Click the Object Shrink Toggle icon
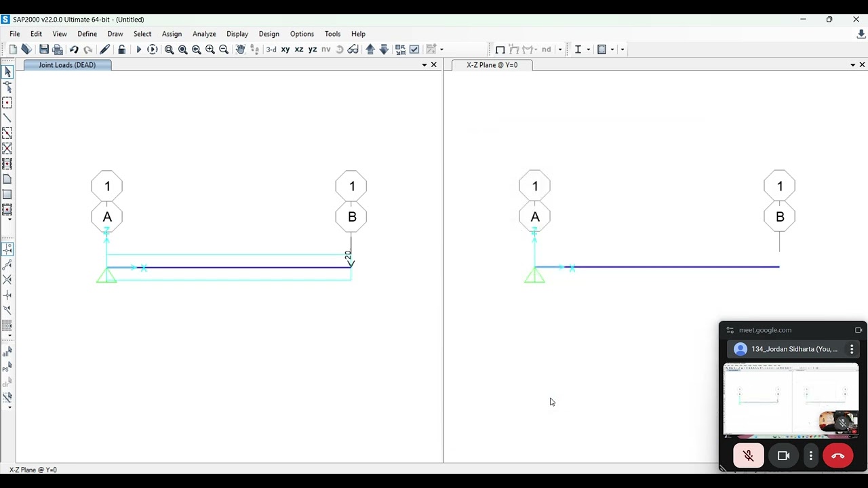 (x=401, y=49)
